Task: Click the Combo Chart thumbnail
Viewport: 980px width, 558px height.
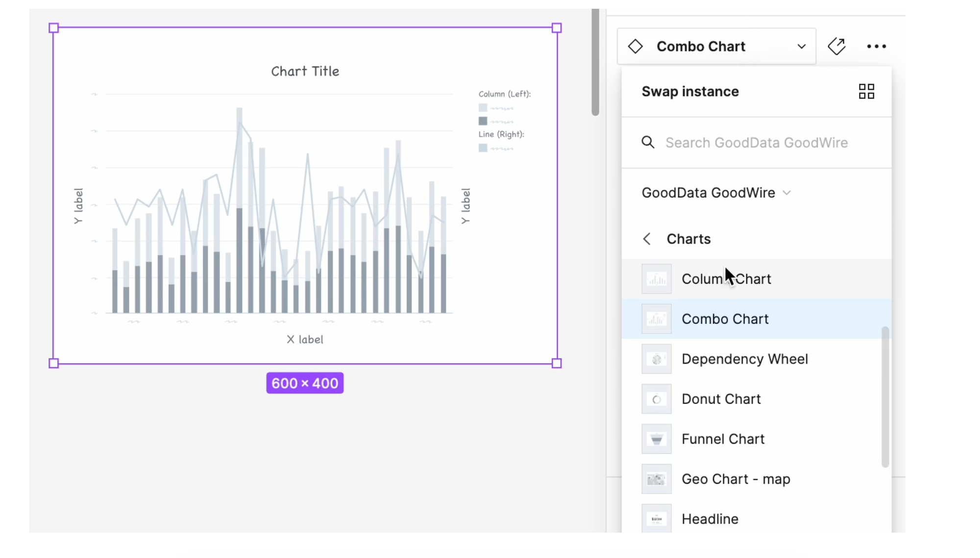Action: tap(657, 319)
